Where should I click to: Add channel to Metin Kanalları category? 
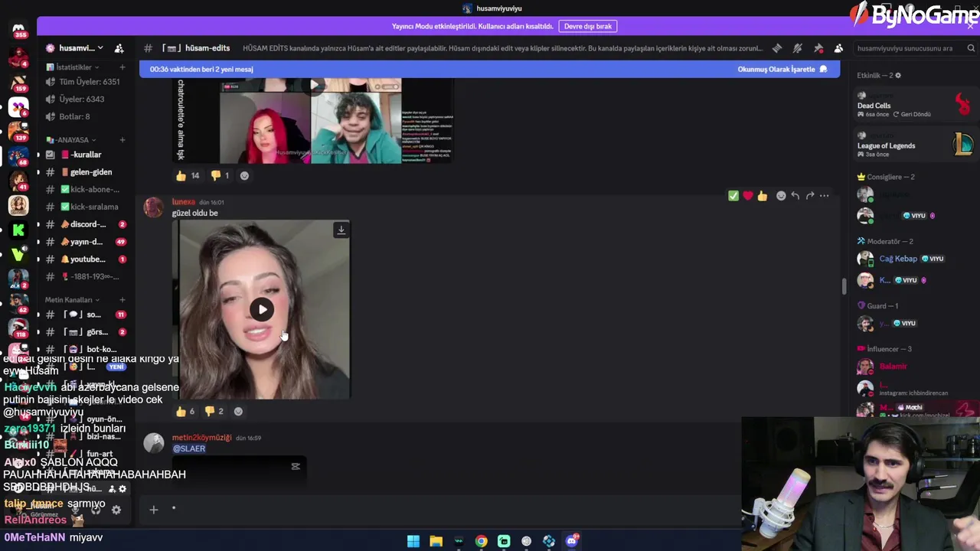pyautogui.click(x=122, y=300)
